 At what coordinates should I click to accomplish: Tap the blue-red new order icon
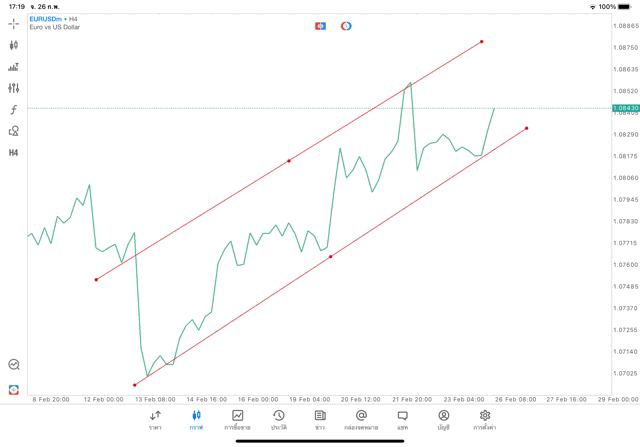coord(320,25)
